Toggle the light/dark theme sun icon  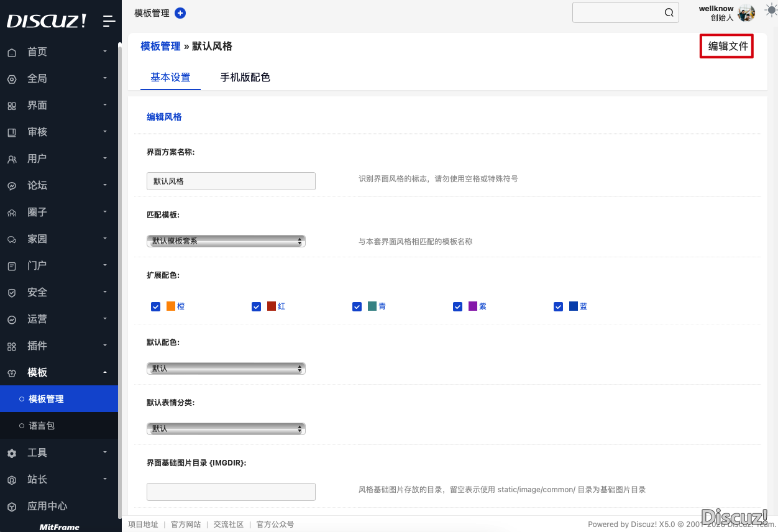pyautogui.click(x=771, y=11)
